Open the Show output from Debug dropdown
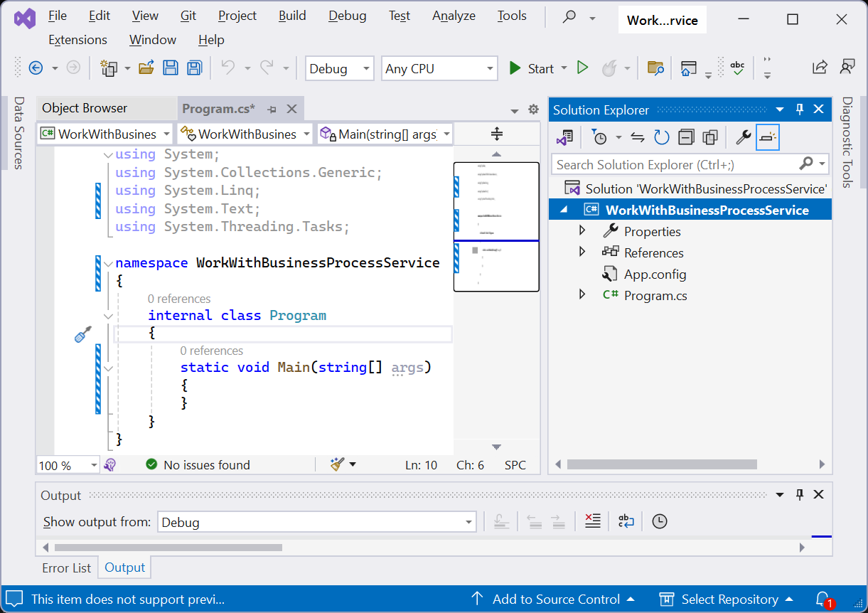Viewport: 868px width, 613px height. pyautogui.click(x=316, y=522)
